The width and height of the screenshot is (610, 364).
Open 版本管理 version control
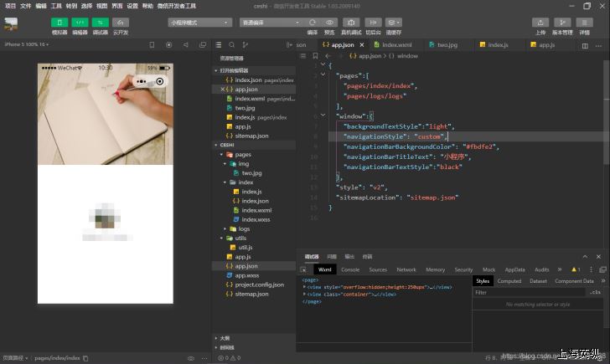coord(562,23)
